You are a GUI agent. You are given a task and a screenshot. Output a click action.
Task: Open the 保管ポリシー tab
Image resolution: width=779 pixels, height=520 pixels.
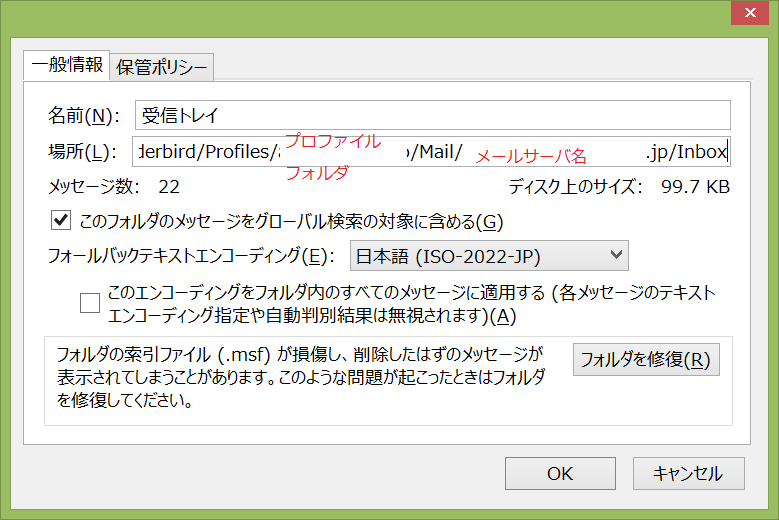pyautogui.click(x=162, y=68)
